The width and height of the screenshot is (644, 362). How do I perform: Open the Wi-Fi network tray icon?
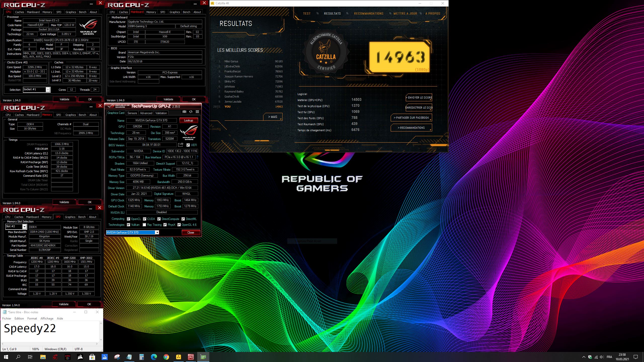[596, 357]
